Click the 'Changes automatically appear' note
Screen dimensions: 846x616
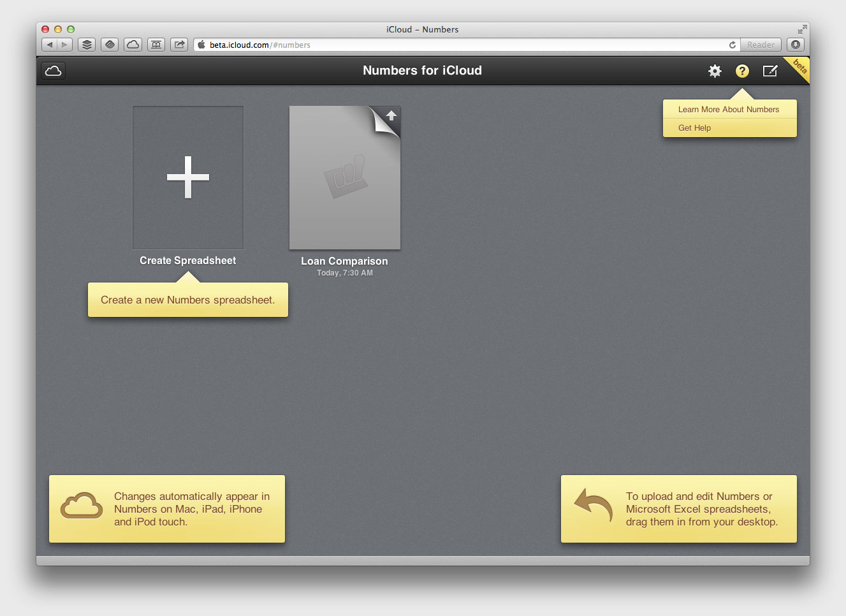tap(167, 509)
